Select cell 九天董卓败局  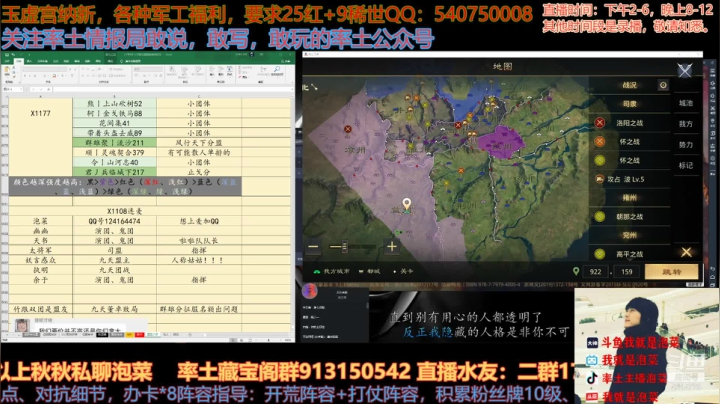(114, 309)
